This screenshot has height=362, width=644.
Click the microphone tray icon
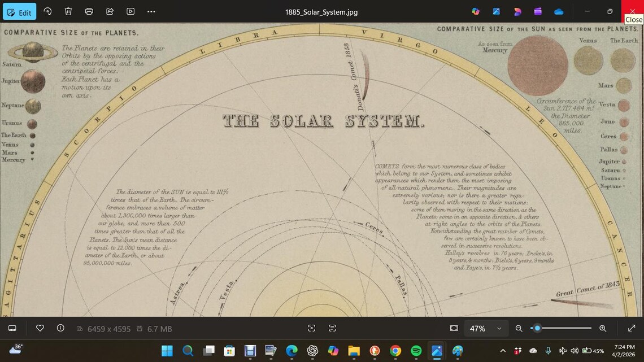[x=548, y=351]
